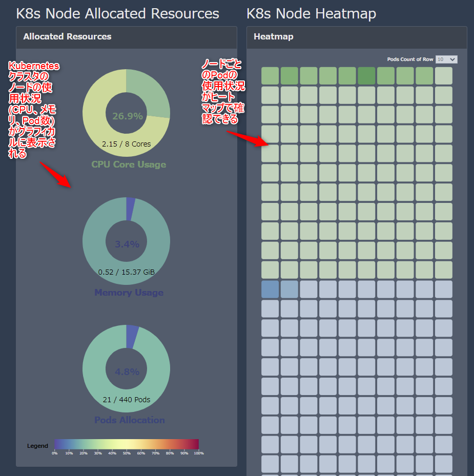This screenshot has width=474, height=476.
Task: Click the 'CPU Core Usage' caption
Action: click(x=129, y=164)
